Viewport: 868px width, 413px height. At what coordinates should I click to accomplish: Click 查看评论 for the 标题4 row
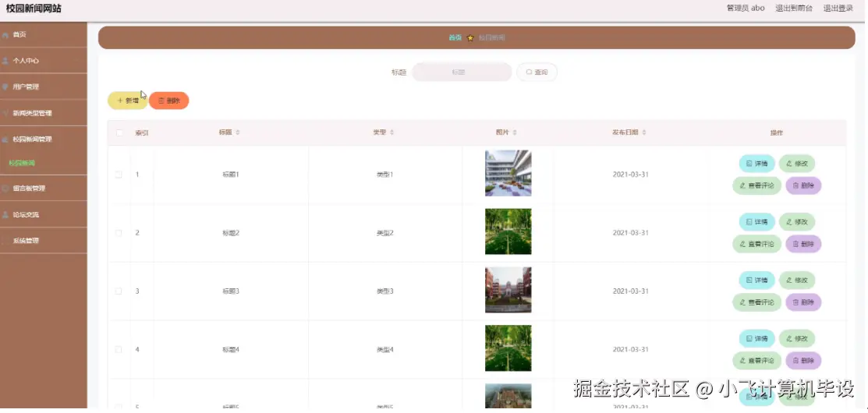coord(756,361)
